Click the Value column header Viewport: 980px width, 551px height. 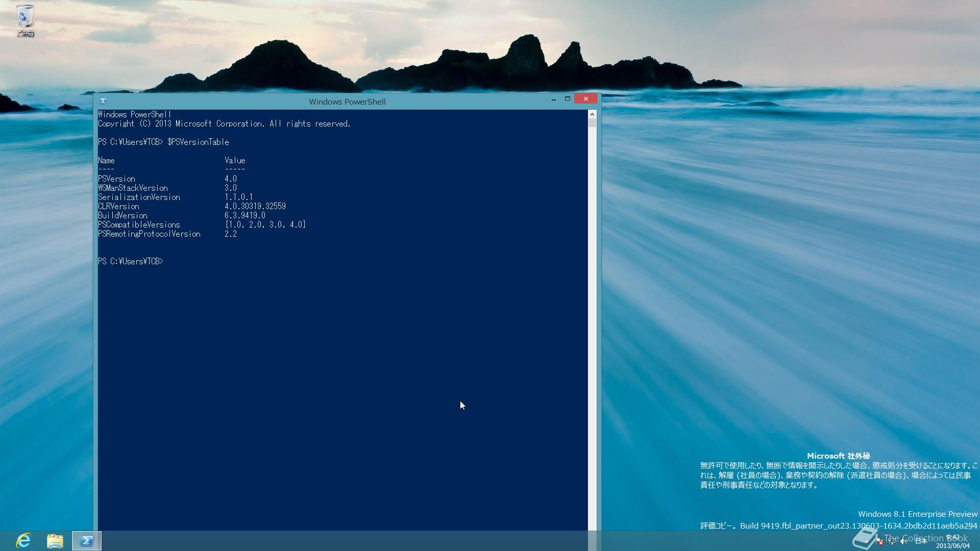[235, 160]
